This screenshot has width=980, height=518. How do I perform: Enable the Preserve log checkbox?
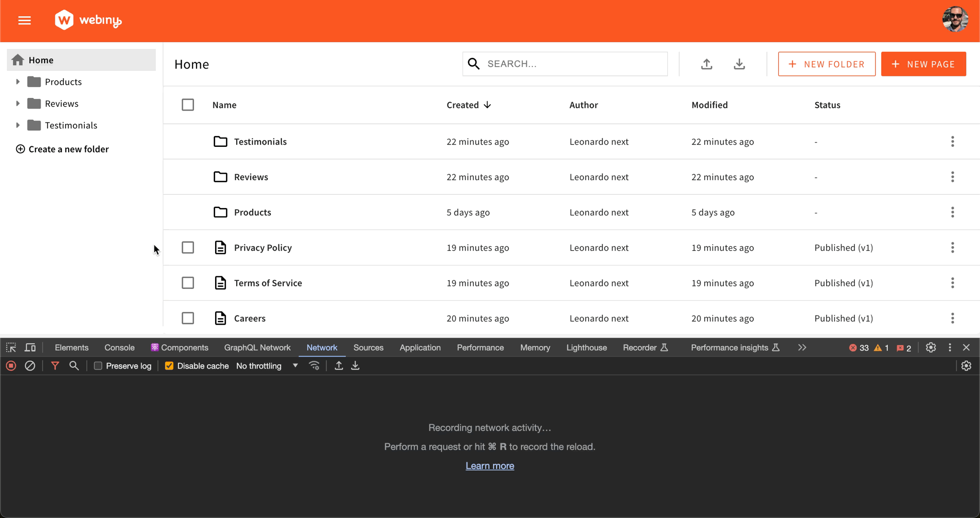point(98,366)
